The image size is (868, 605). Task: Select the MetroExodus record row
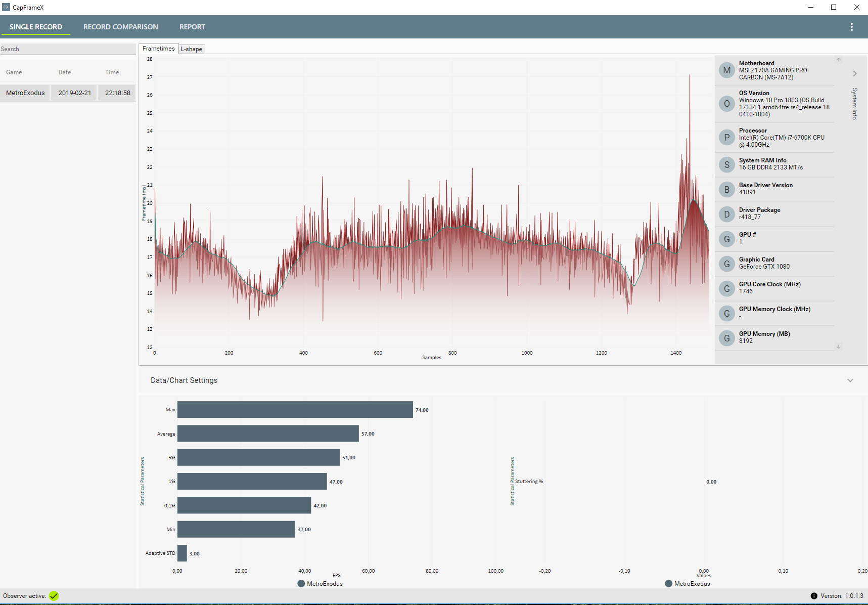68,93
